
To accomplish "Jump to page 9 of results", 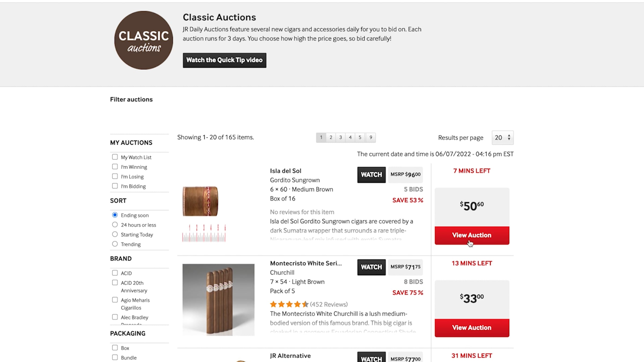I will pyautogui.click(x=371, y=138).
